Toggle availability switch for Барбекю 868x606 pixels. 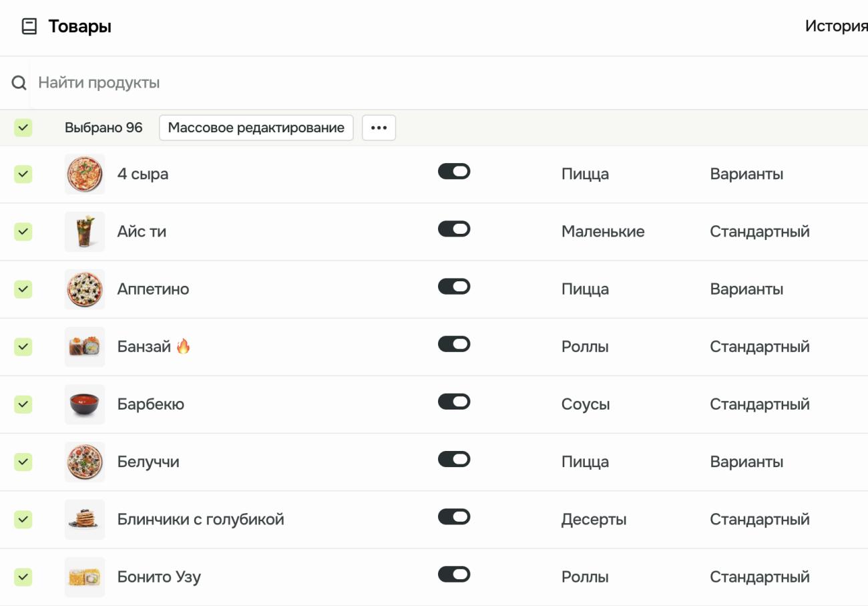(x=454, y=402)
